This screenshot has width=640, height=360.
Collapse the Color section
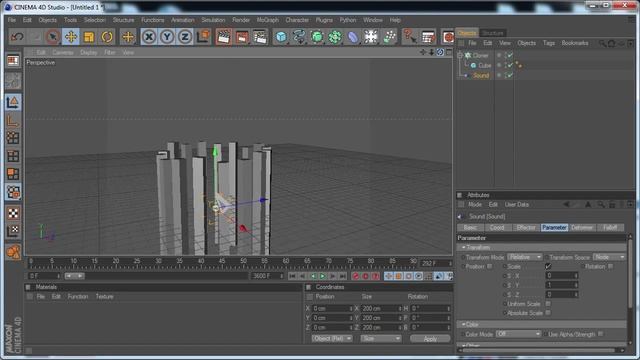point(464,324)
